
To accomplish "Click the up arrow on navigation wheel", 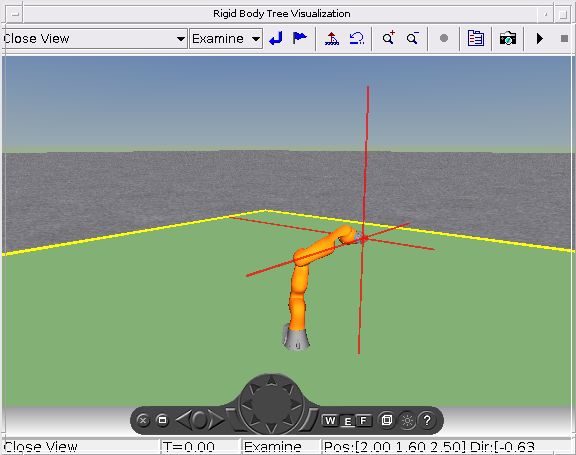I will tap(271, 381).
